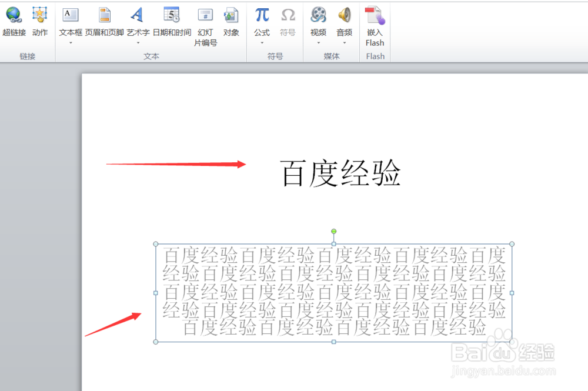Click the 音频 audio icon
This screenshot has height=391, width=588.
[344, 15]
